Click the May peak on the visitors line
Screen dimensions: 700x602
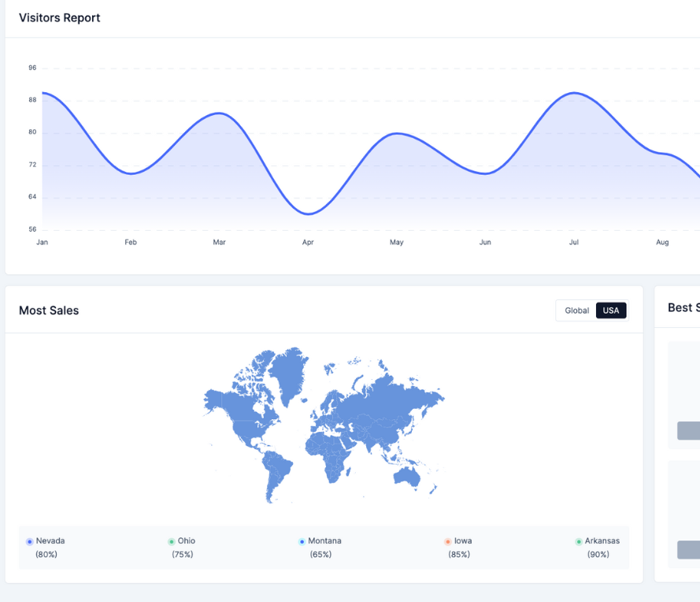tap(397, 133)
